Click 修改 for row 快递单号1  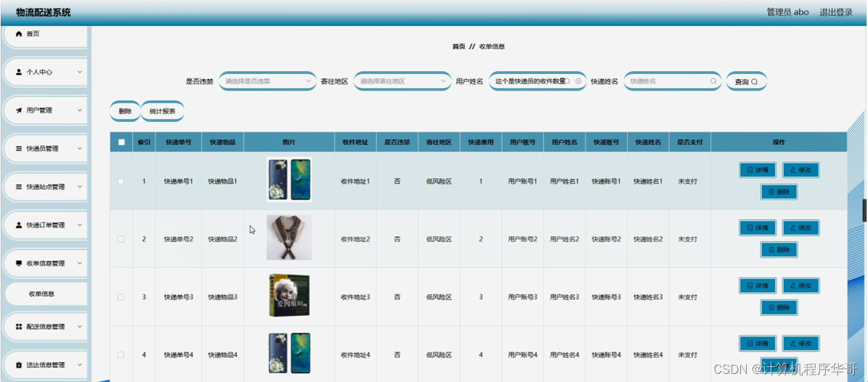801,170
